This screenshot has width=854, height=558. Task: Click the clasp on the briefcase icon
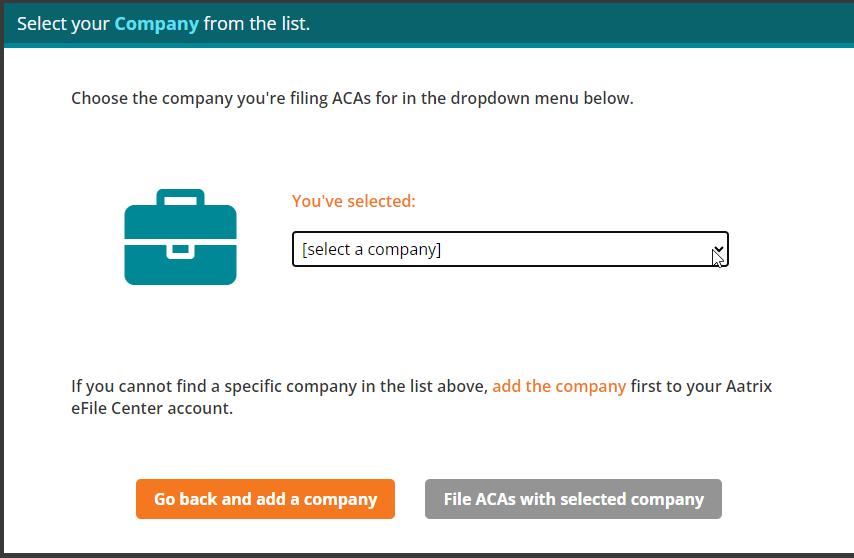[x=180, y=247]
